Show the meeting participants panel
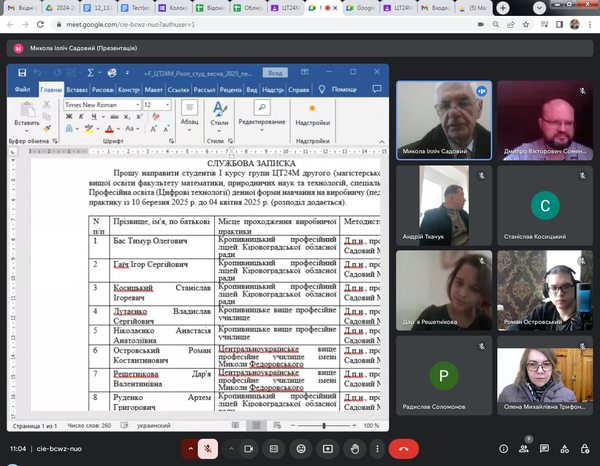The width and height of the screenshot is (600, 466). pos(524,449)
